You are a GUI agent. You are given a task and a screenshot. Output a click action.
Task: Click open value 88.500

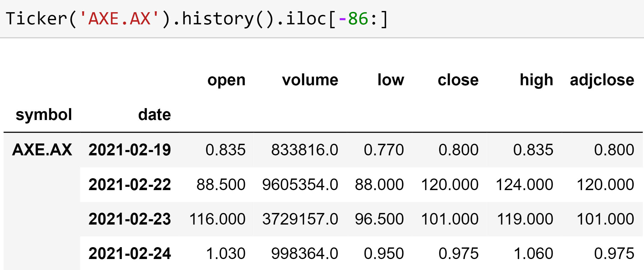click(x=221, y=184)
